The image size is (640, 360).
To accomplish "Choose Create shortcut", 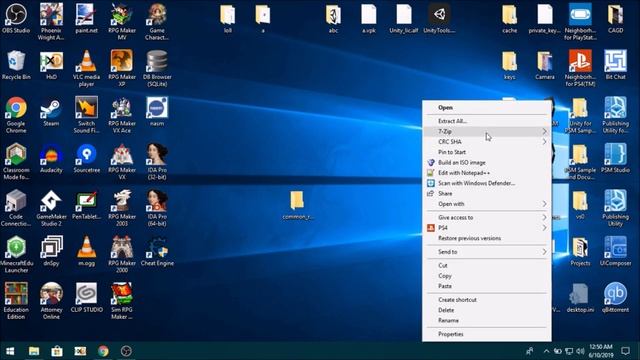I will click(487, 300).
